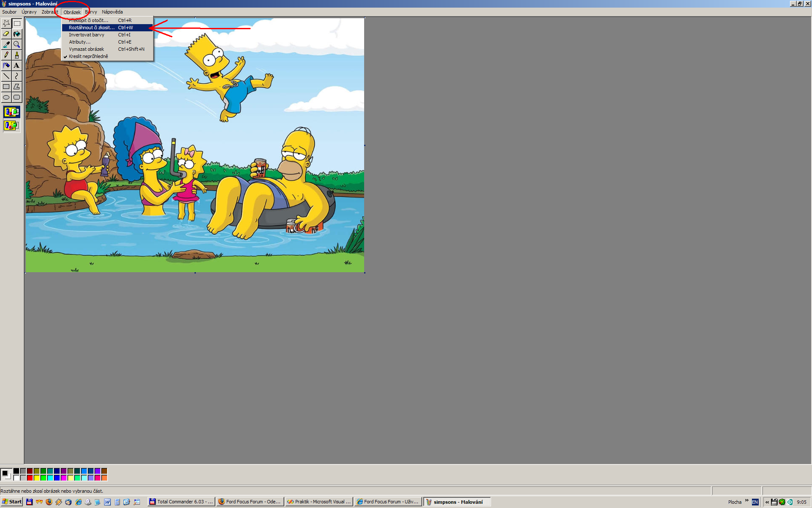Pick the Color picker eyedropper tool
Screen dimensions: 812x508
tap(6, 44)
